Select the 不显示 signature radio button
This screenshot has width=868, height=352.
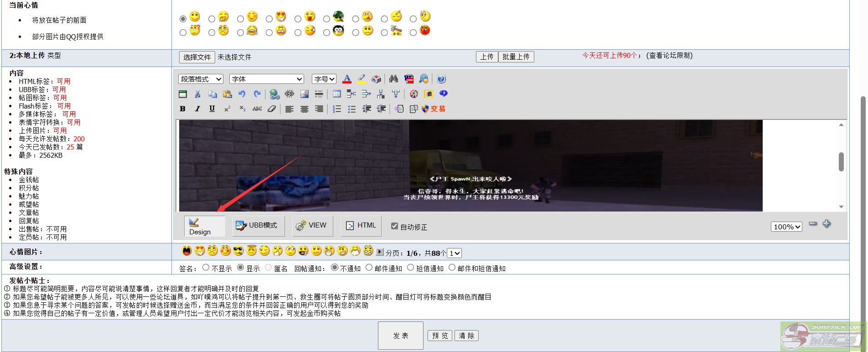(x=206, y=268)
